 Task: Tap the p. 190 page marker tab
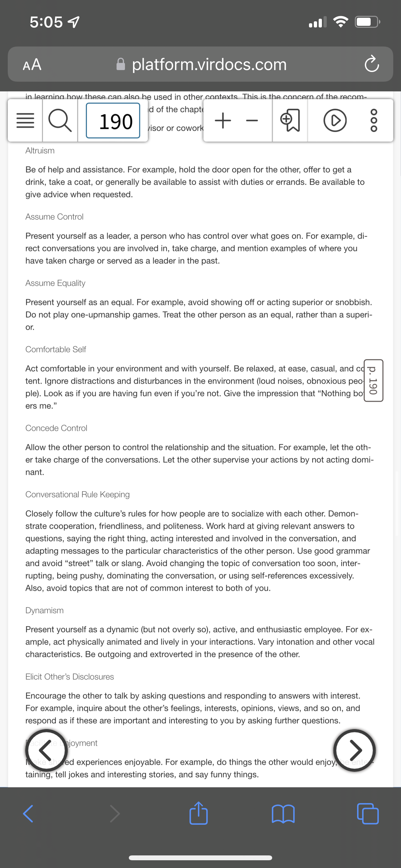[373, 380]
